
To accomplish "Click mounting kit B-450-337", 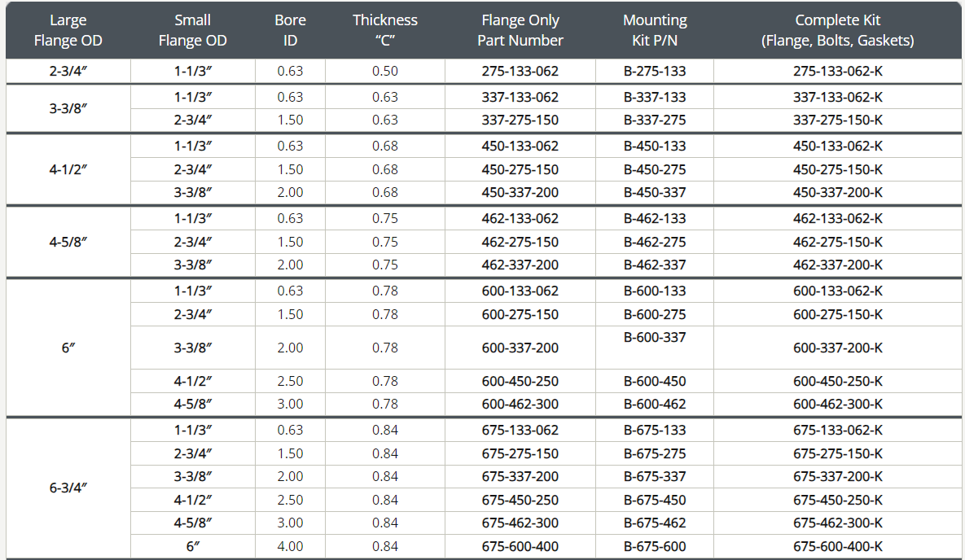I will [x=655, y=193].
